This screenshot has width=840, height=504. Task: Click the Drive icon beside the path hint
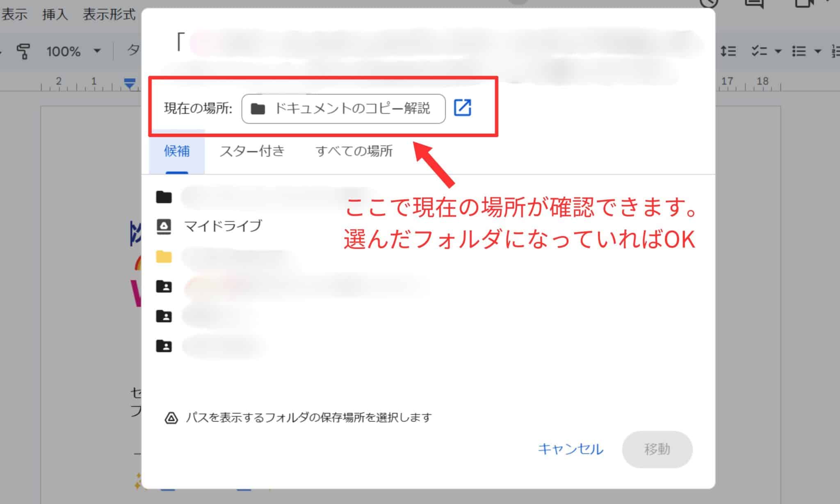coord(171,418)
